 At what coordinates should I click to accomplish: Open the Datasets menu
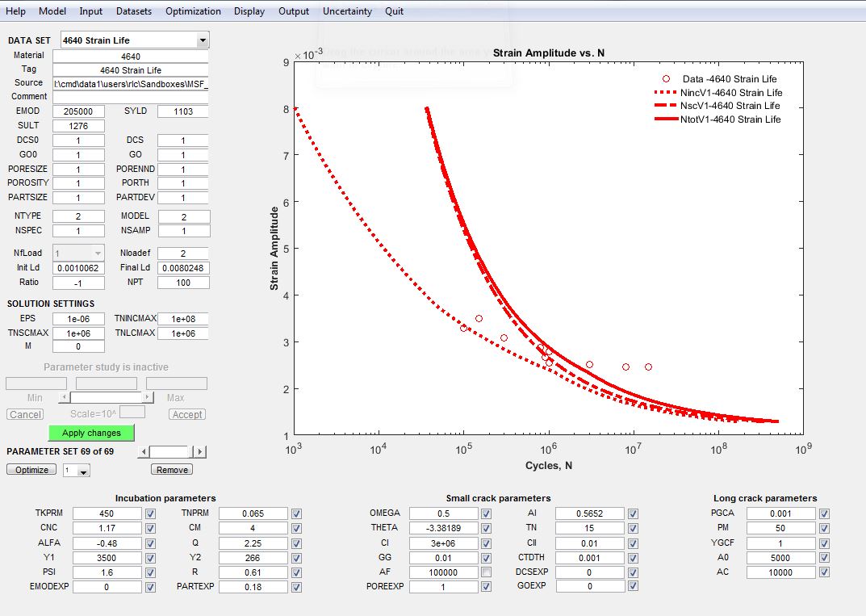point(134,11)
